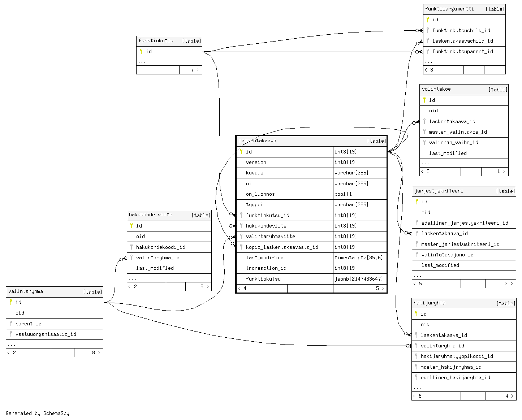This screenshot has width=522, height=420.
Task: Click 'master_jarjestyskriteeri_id' row
Action: point(464,244)
